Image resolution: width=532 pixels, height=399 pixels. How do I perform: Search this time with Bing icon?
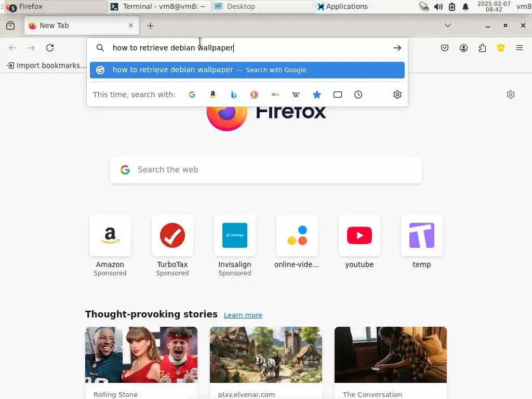click(x=233, y=95)
